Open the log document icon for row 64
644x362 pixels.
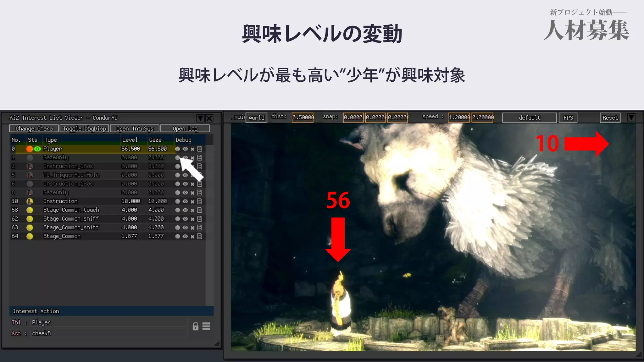click(200, 236)
